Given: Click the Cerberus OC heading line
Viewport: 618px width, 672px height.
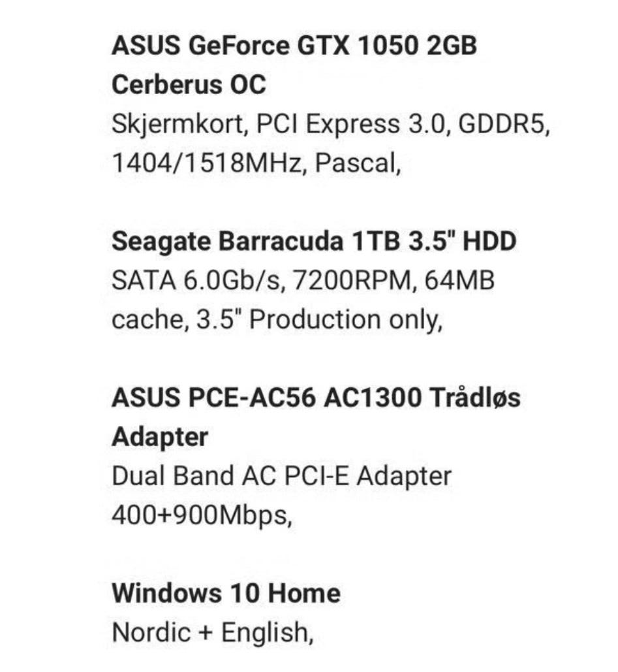Looking at the screenshot, I should pyautogui.click(x=189, y=84).
